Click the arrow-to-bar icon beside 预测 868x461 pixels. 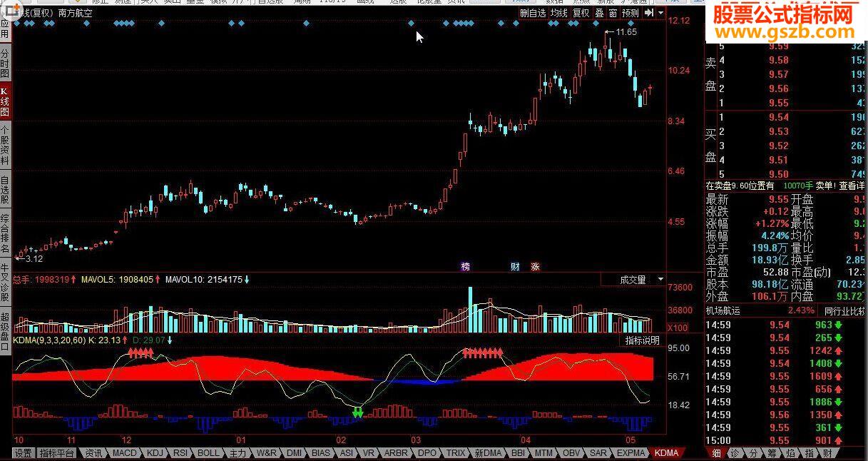[x=648, y=13]
